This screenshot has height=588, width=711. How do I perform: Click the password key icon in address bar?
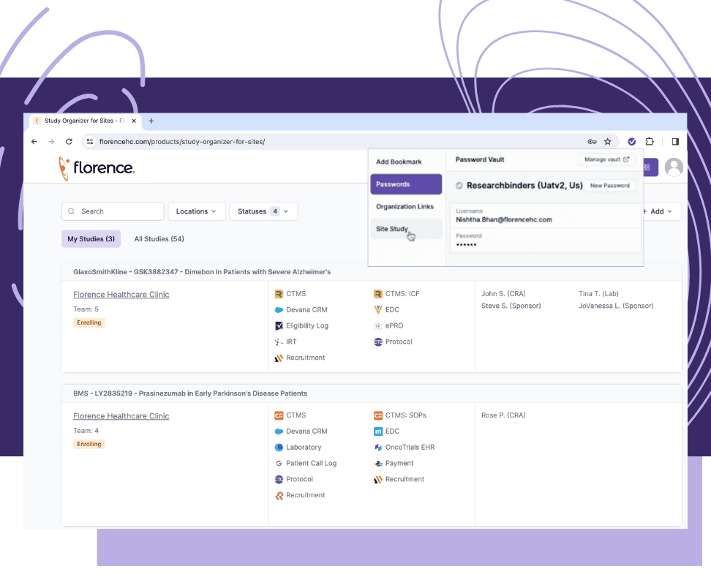[592, 141]
